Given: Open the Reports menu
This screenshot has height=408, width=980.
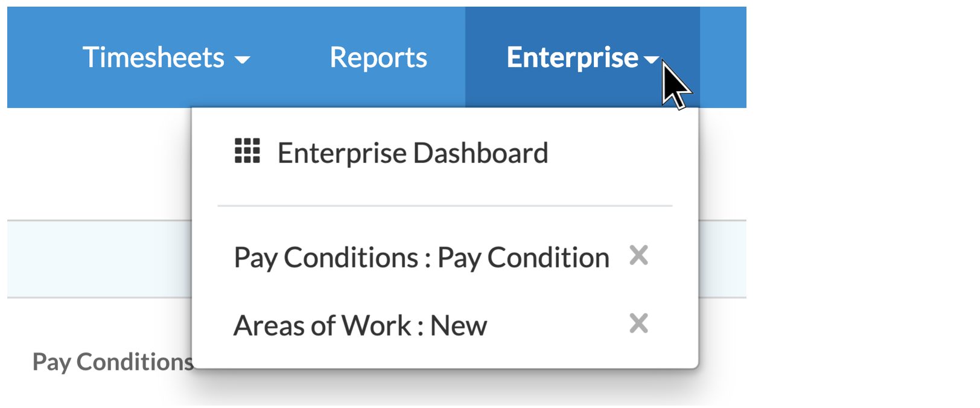Looking at the screenshot, I should click(378, 57).
